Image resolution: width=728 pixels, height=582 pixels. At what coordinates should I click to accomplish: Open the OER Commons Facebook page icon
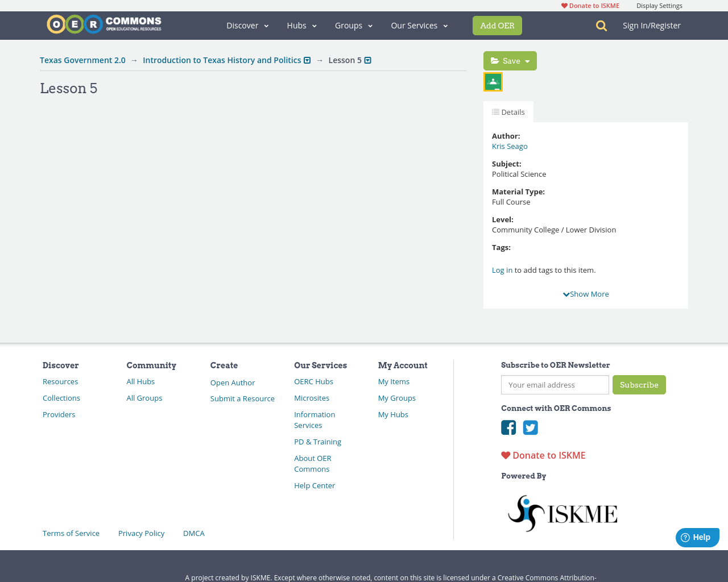[x=508, y=427]
